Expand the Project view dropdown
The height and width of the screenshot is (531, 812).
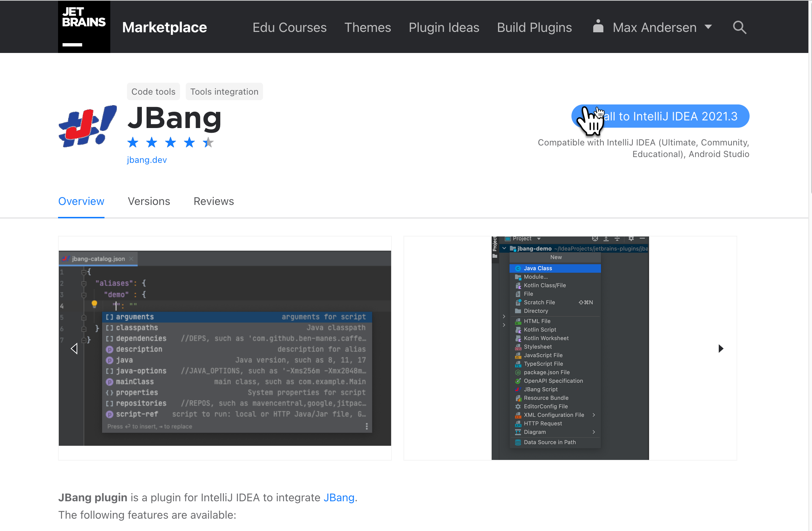[539, 239]
